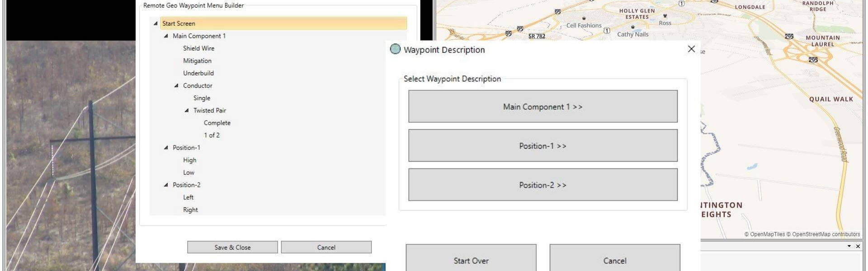Screen dimensions: 868x271
Task: Open Position-2 >> waypoint option
Action: [x=543, y=185]
